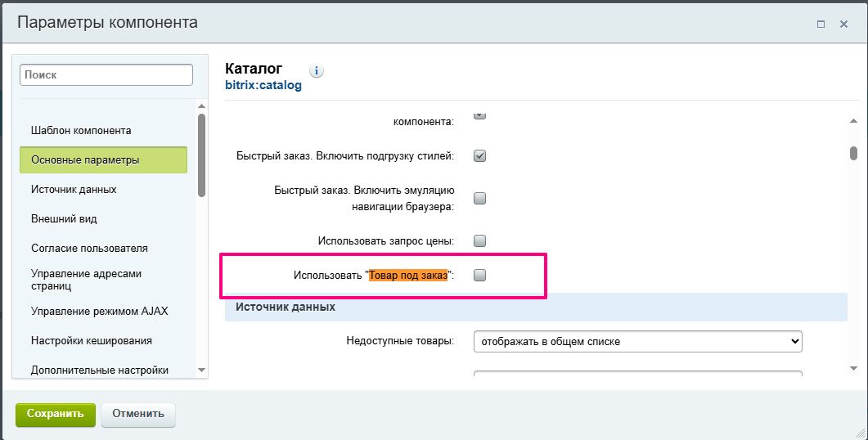
Task: Click the Поиск search field
Action: (106, 74)
